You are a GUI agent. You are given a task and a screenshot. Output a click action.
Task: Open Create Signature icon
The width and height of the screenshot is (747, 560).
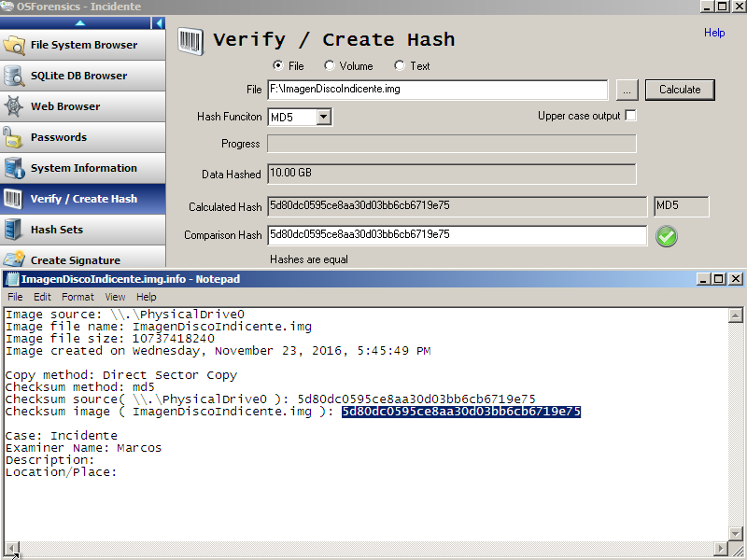pos(15,259)
